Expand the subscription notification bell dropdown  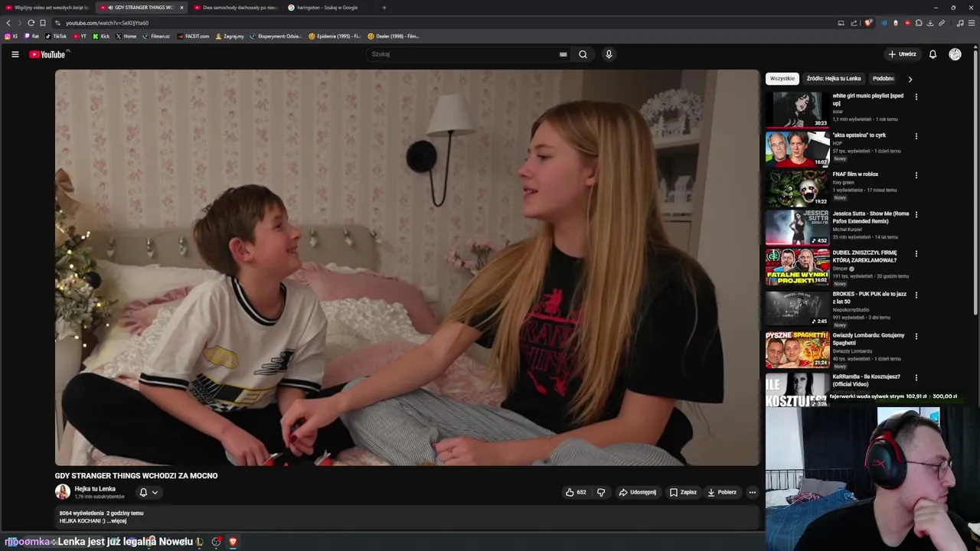[149, 493]
